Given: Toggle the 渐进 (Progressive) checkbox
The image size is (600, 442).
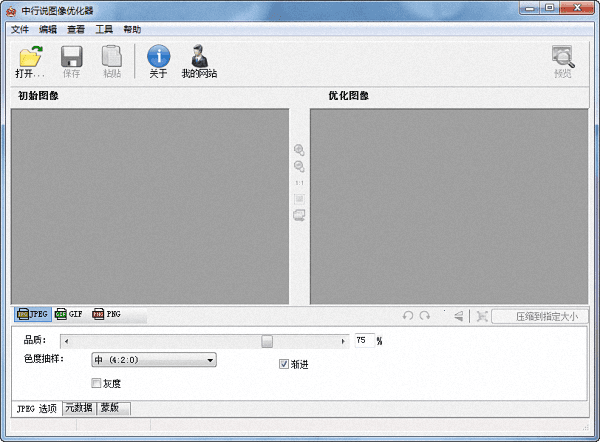Looking at the screenshot, I should (284, 364).
